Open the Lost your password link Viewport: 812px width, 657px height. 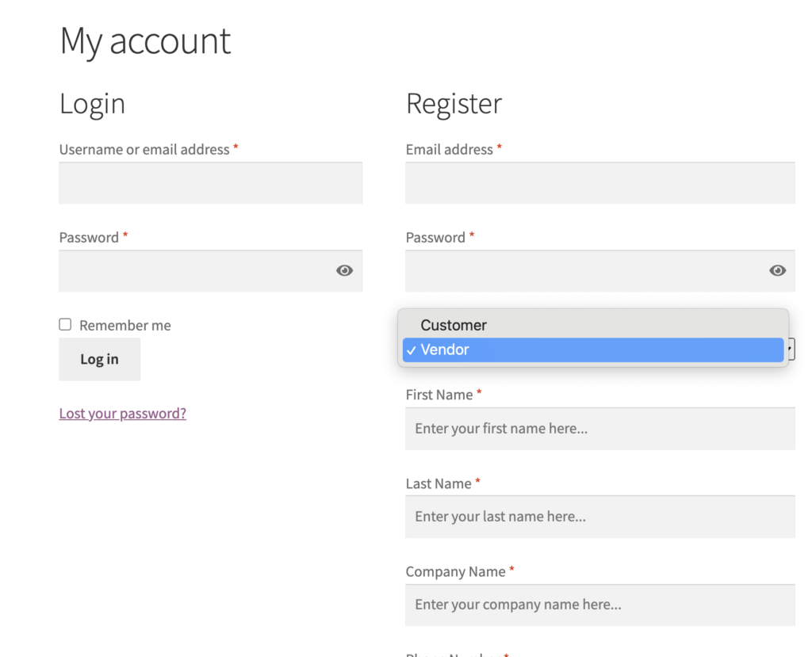(123, 413)
